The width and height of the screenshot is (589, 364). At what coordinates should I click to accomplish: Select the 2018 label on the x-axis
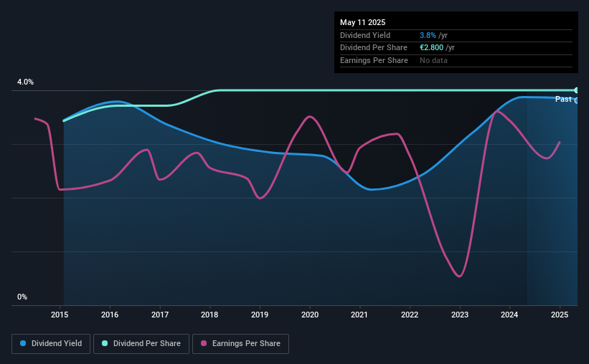[209, 315]
